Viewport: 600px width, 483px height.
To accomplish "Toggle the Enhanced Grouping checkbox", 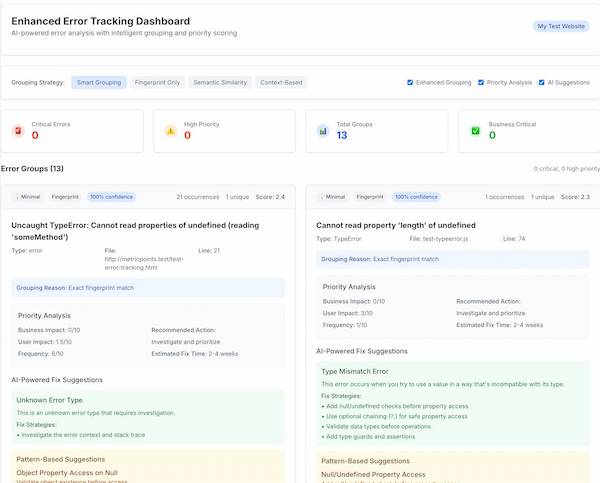I will click(x=410, y=82).
